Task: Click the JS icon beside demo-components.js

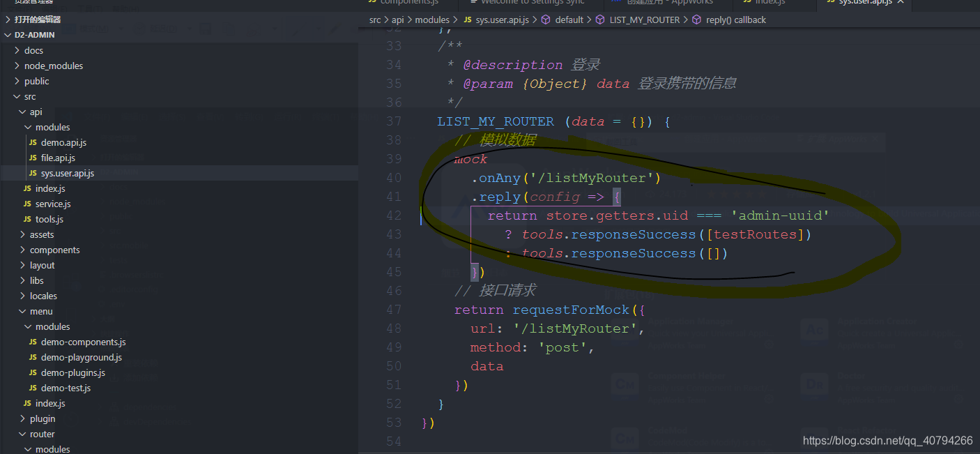Action: tap(33, 342)
